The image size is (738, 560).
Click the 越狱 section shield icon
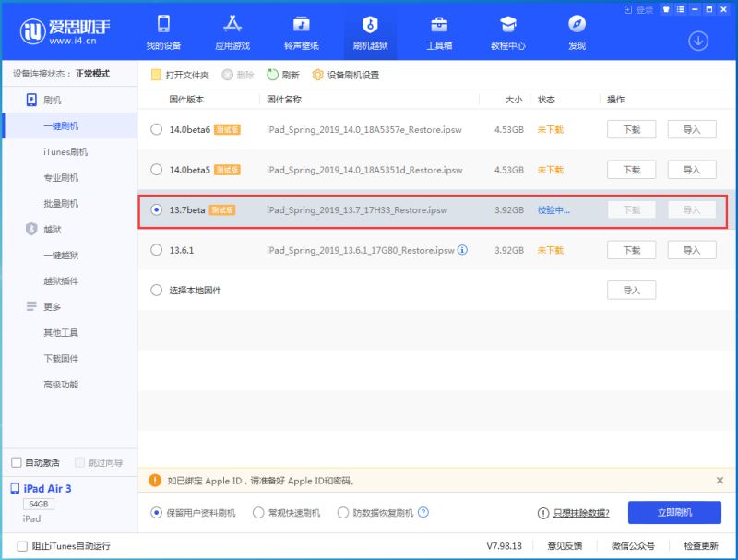click(x=31, y=229)
